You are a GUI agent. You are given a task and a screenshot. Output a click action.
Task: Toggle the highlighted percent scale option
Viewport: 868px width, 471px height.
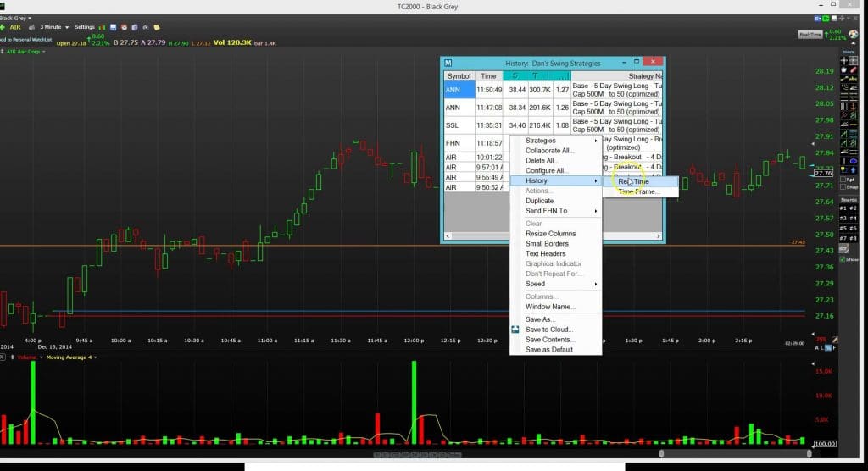[x=828, y=348]
